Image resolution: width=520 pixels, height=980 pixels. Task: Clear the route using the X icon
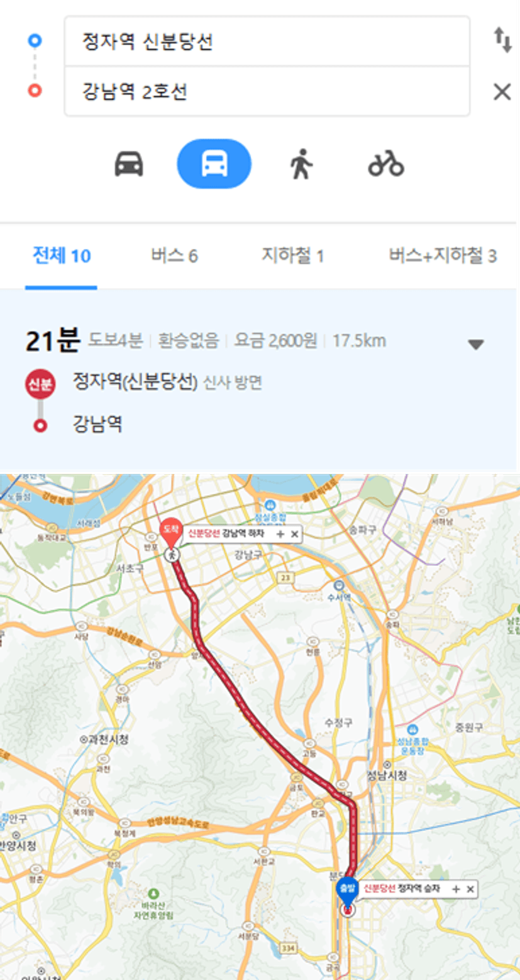click(x=502, y=92)
